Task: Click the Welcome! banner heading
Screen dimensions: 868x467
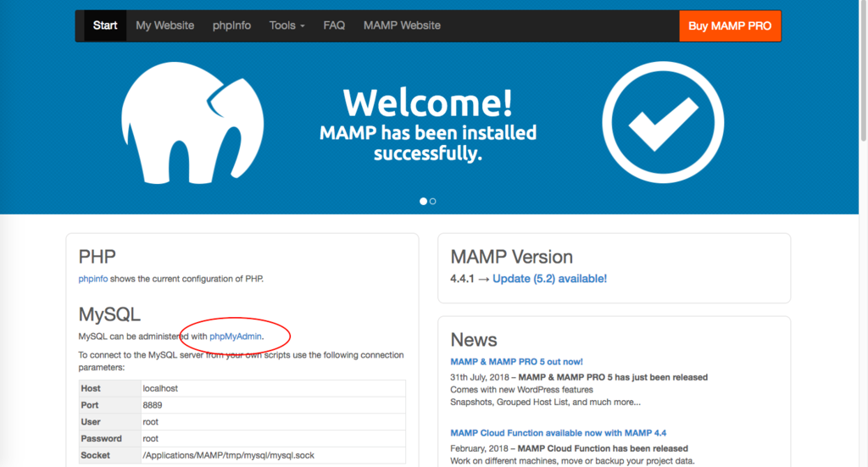Action: click(428, 103)
